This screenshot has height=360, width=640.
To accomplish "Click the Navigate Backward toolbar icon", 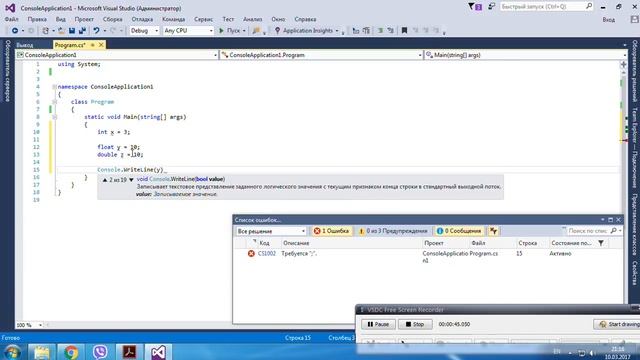I will click(15, 31).
